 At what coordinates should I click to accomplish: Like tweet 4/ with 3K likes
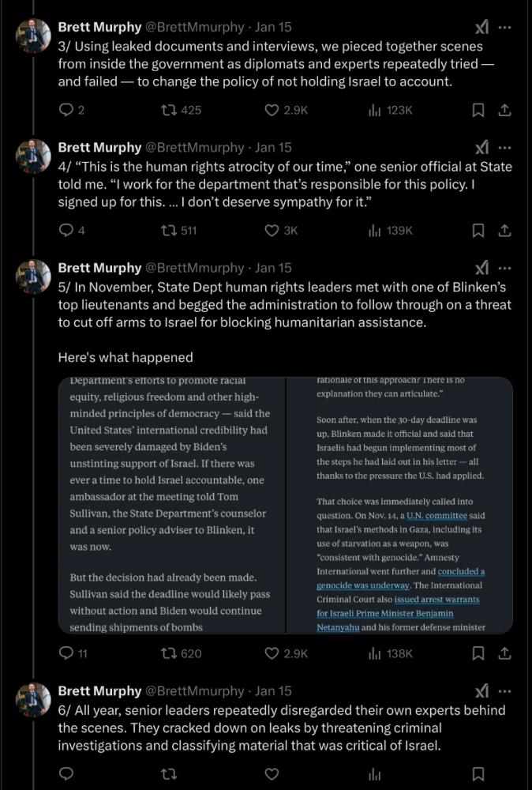tap(272, 231)
